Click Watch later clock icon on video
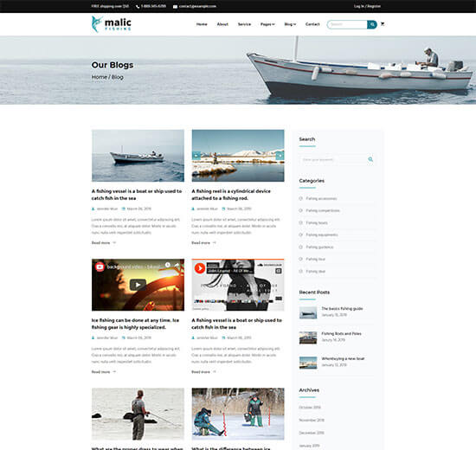 167,265
